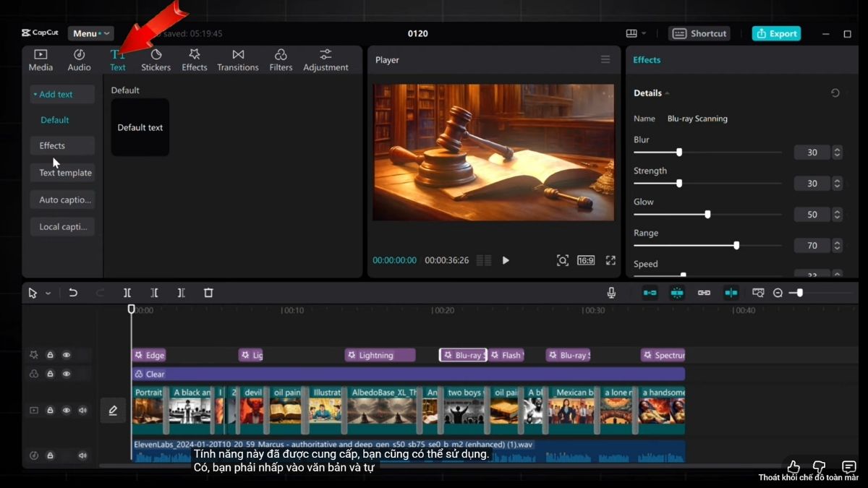Switch to the Audio panel
This screenshot has height=488, width=868.
[x=79, y=59]
